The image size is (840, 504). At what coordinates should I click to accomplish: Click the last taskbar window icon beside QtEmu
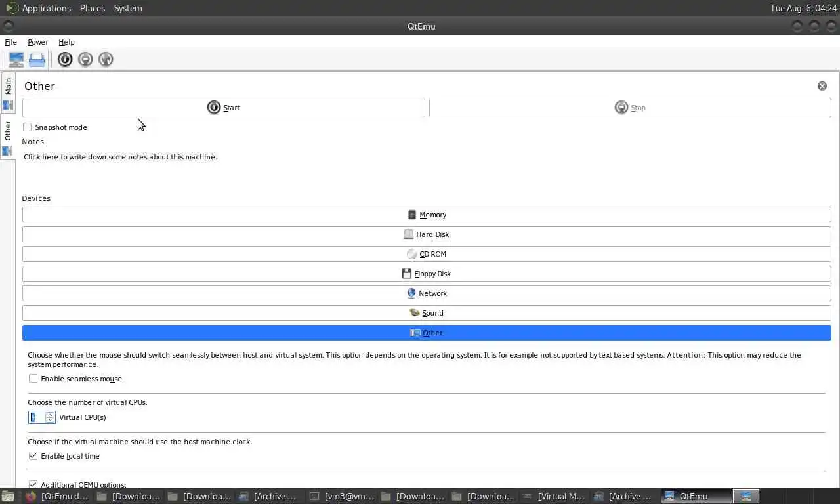pyautogui.click(x=746, y=496)
